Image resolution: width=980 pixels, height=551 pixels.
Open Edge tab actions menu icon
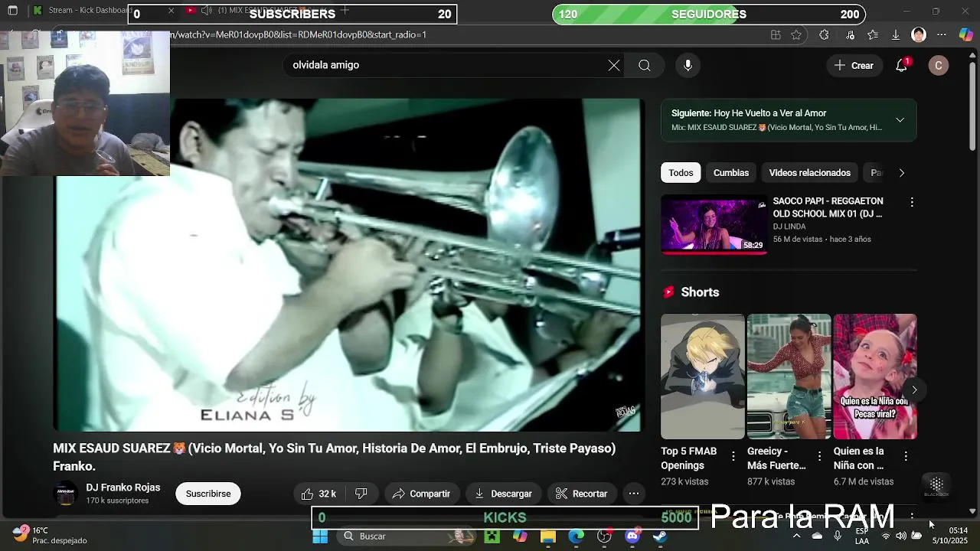click(x=12, y=11)
